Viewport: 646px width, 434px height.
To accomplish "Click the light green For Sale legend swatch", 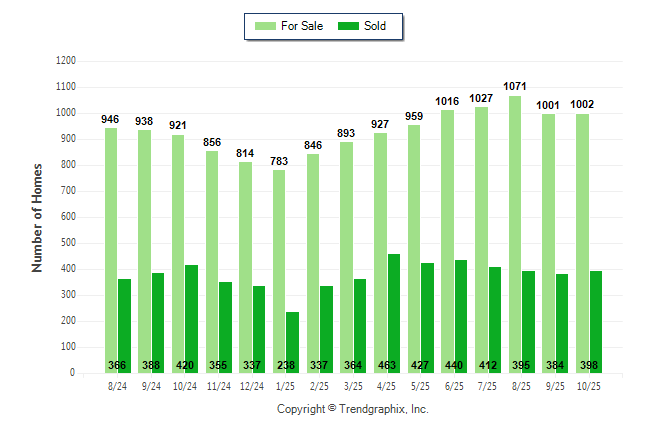I will (268, 26).
